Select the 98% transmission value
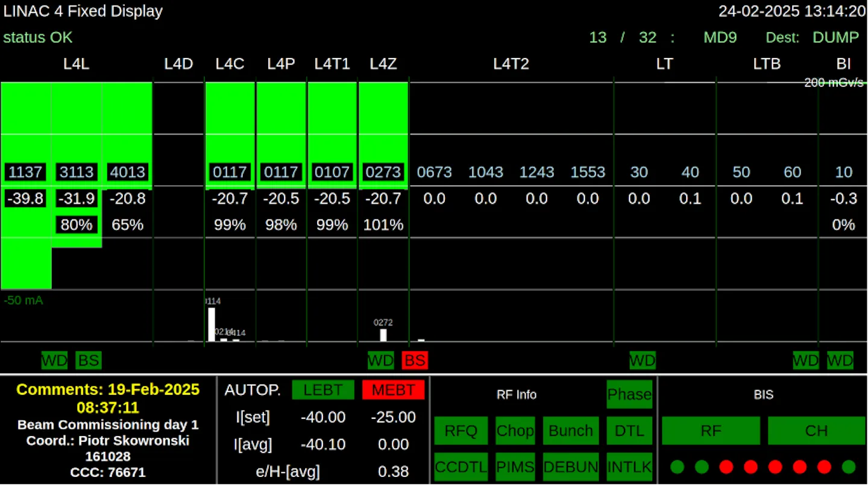This screenshot has width=868, height=486. click(x=281, y=225)
